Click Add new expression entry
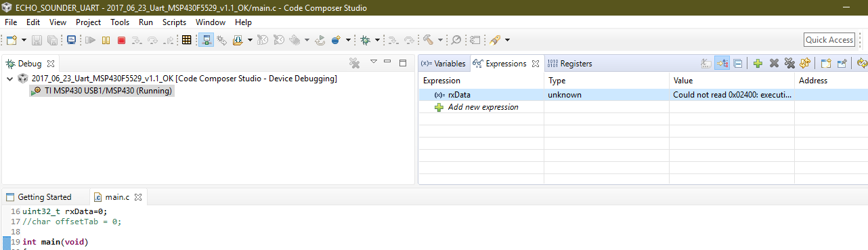Viewport: 868px width, 250px height. pos(483,107)
